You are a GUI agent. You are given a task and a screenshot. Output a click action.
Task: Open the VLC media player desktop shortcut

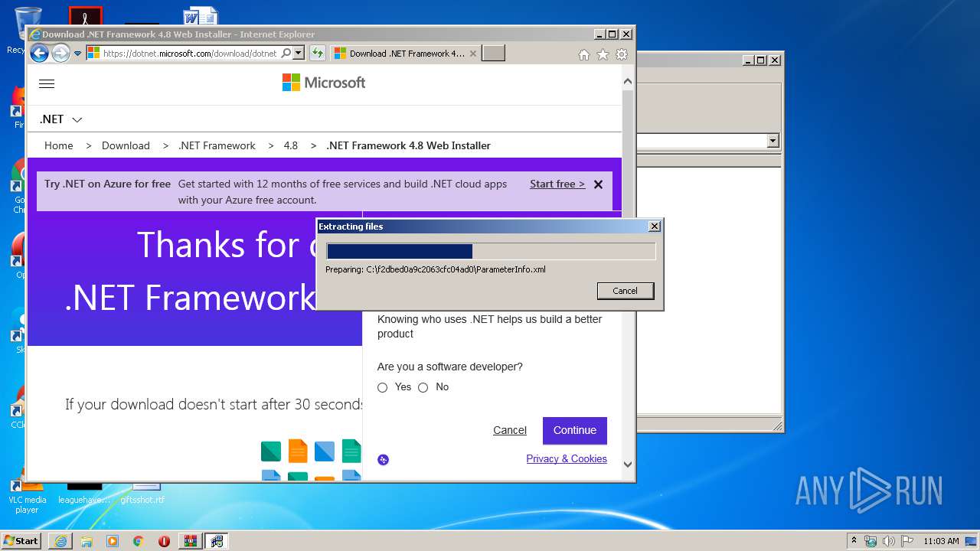tap(27, 497)
